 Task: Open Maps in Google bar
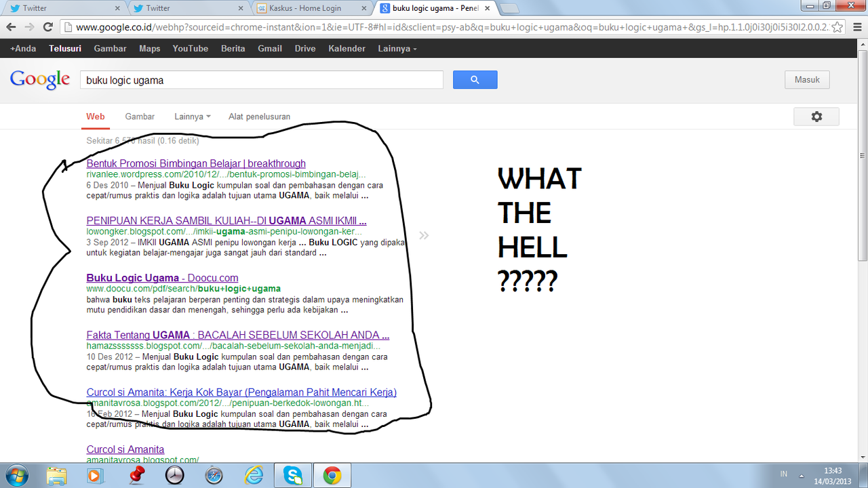(x=150, y=49)
